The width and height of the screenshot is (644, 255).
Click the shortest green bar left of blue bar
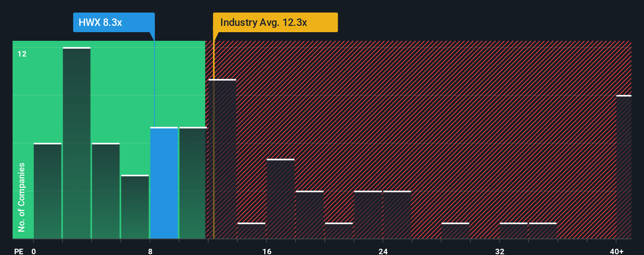[135, 207]
